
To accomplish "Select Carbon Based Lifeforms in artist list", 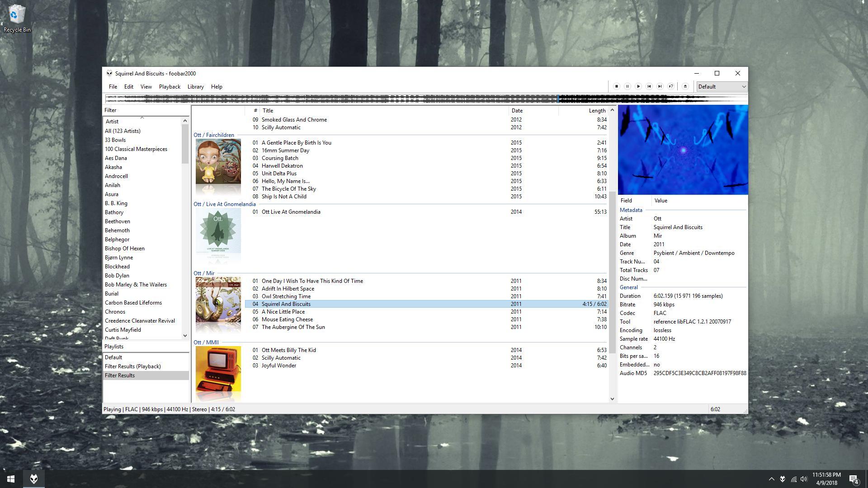I will click(133, 303).
